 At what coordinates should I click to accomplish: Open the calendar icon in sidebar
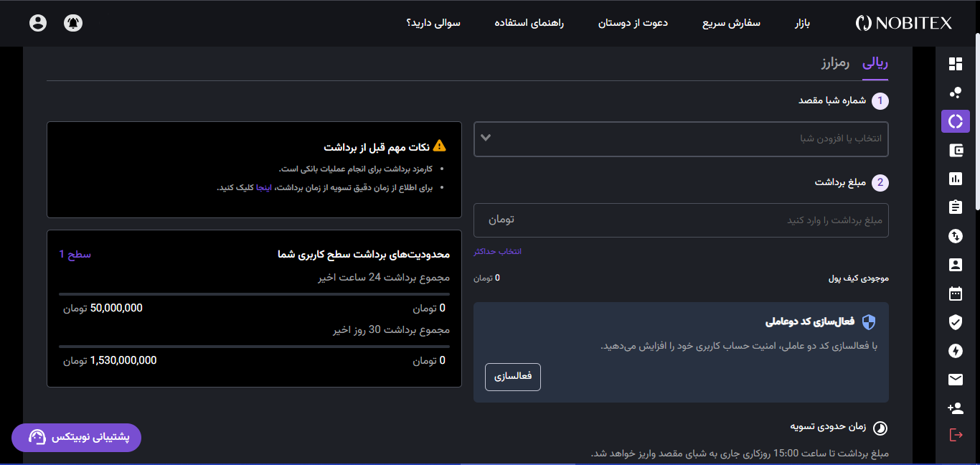(x=955, y=293)
